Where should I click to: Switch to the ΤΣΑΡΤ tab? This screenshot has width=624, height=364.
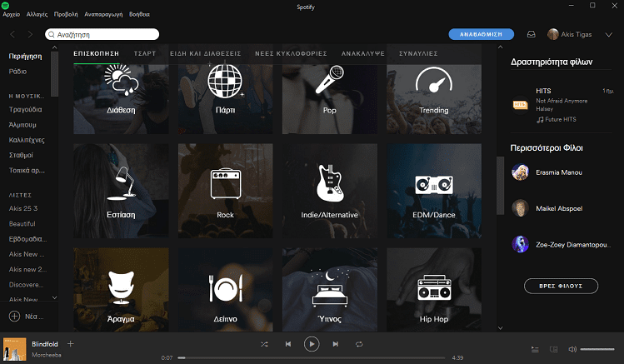click(145, 53)
